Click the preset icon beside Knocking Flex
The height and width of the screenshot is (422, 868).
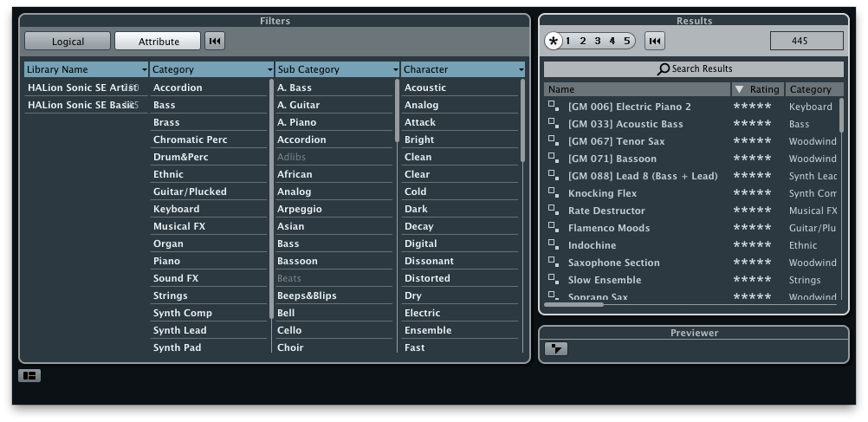coord(553,192)
